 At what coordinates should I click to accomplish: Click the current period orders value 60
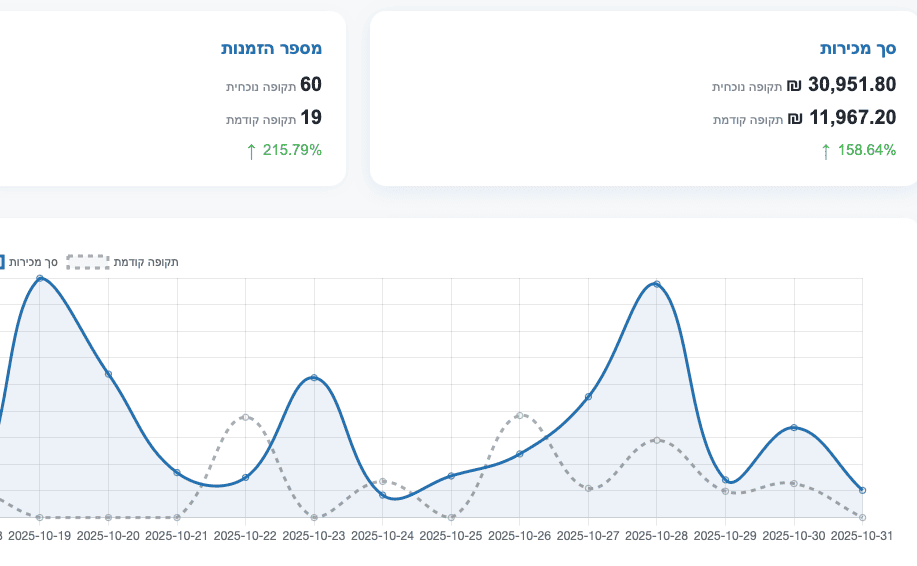[311, 85]
